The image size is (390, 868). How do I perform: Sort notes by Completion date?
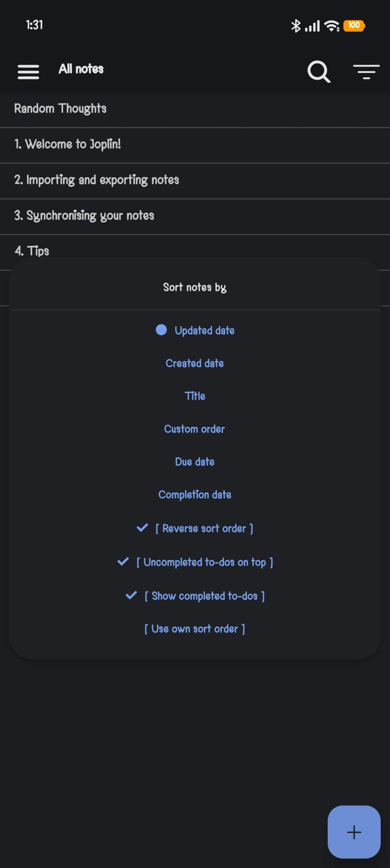[195, 495]
